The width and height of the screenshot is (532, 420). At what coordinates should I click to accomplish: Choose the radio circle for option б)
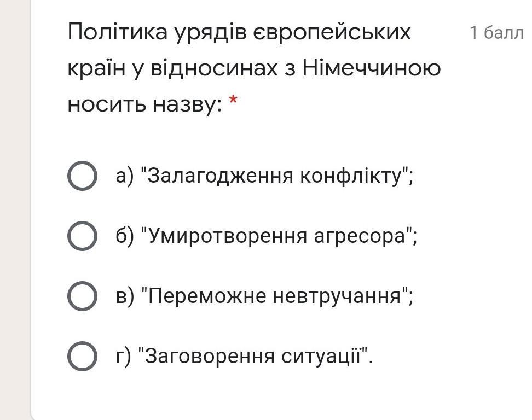point(82,236)
